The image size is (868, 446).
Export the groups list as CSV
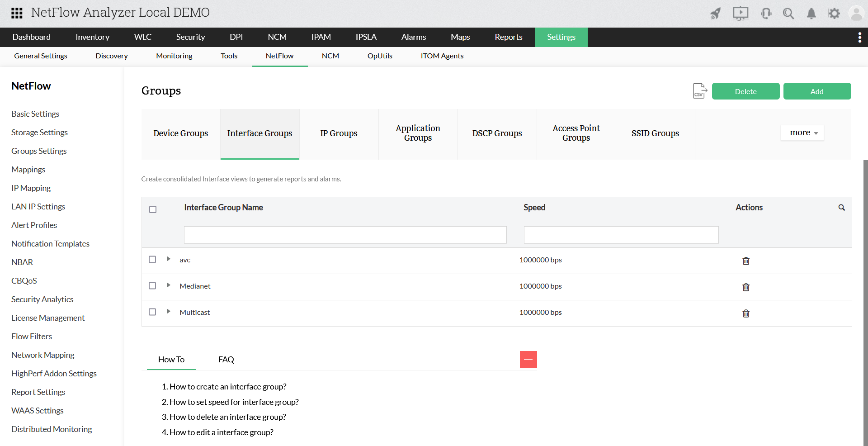(699, 91)
